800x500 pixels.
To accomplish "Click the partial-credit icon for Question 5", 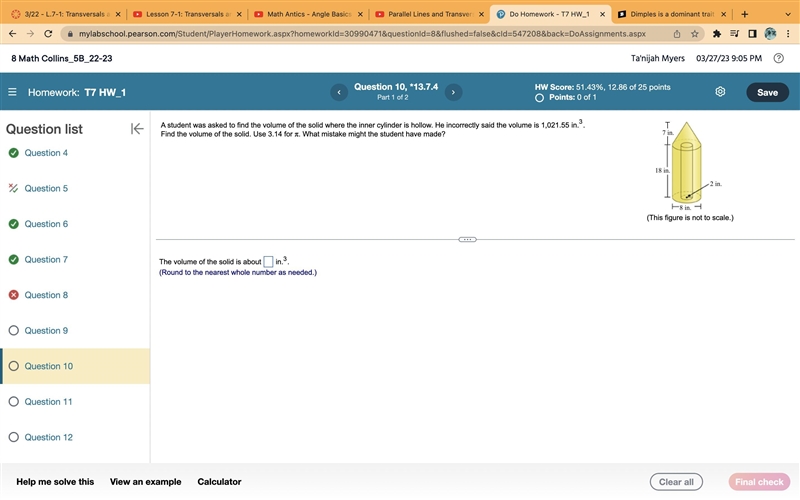I will click(x=14, y=188).
